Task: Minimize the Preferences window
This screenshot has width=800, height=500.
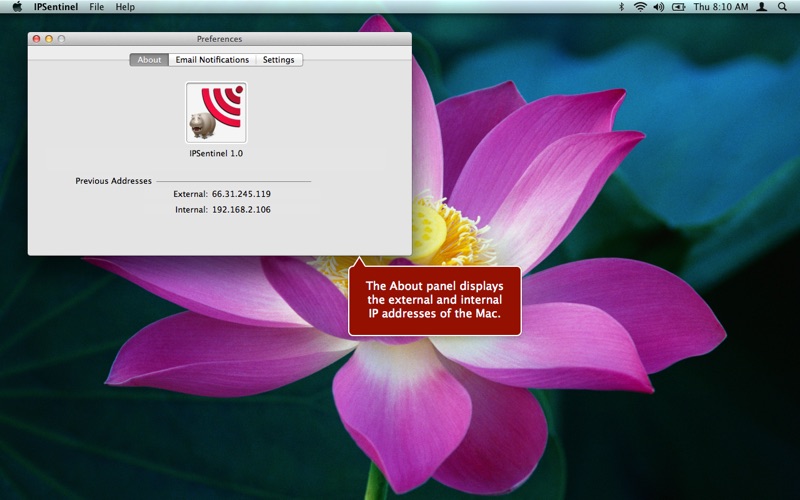Action: click(x=49, y=39)
